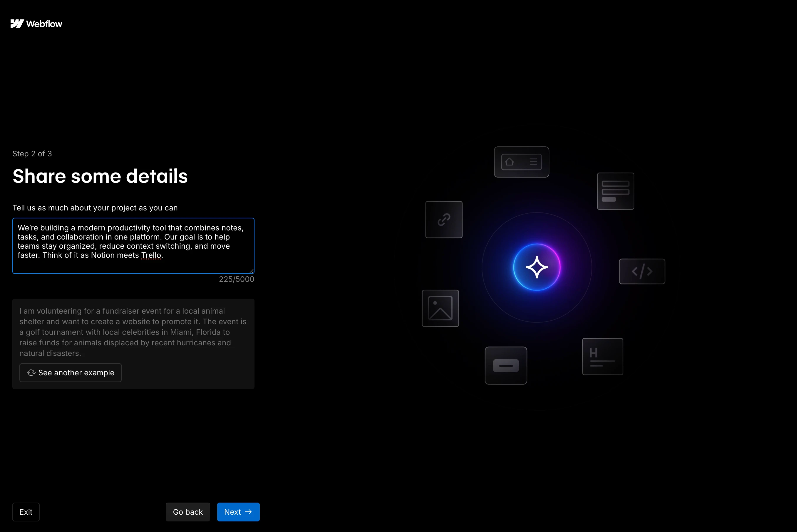Click the code embed tile icon
Viewport: 797px width, 532px height.
point(642,271)
